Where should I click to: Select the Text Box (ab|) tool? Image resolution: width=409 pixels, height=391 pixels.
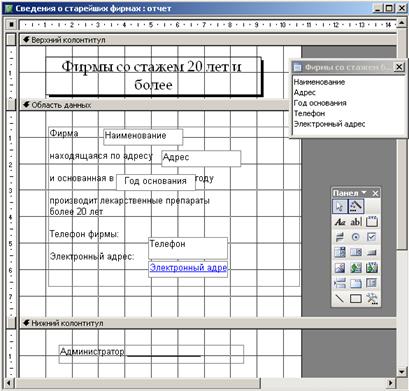click(x=356, y=221)
